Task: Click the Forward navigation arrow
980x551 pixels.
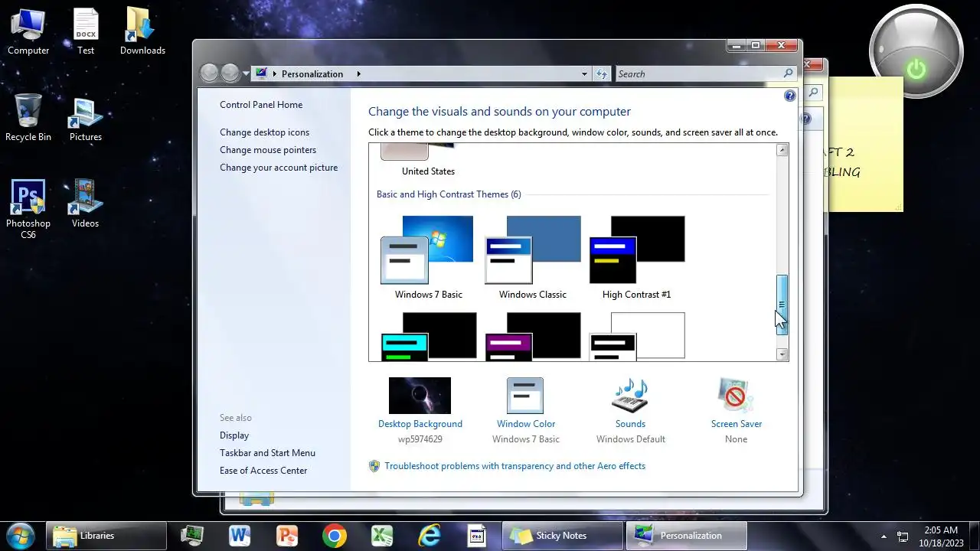Action: [230, 73]
